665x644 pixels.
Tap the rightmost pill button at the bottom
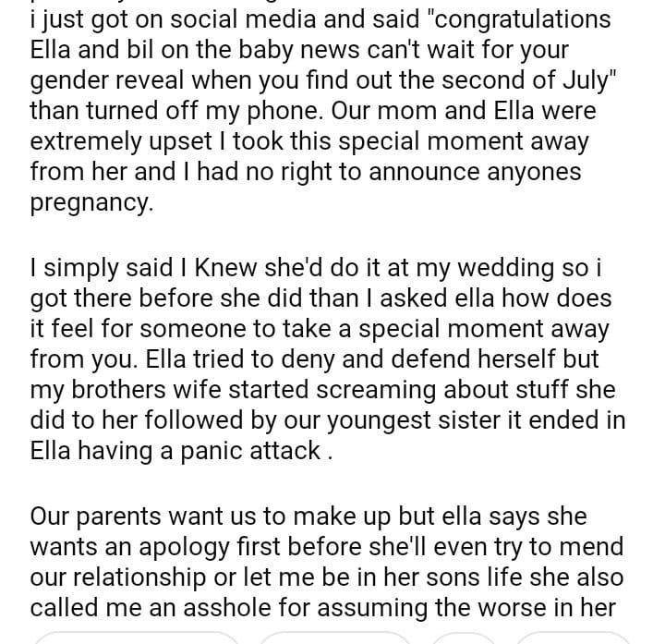[x=574, y=638]
